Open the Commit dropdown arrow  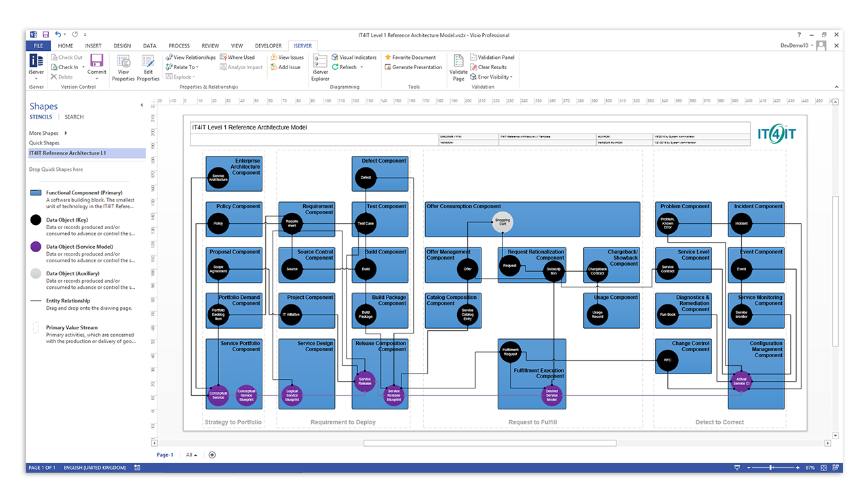coord(96,78)
